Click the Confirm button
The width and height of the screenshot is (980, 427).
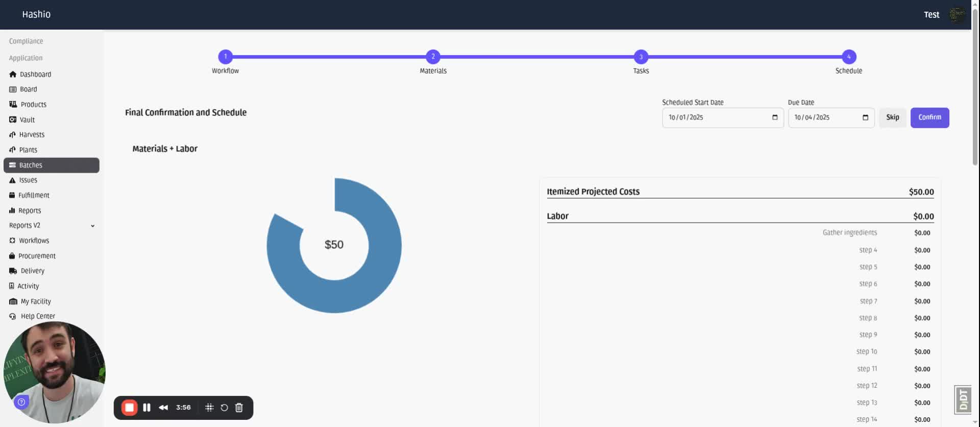[x=929, y=117]
